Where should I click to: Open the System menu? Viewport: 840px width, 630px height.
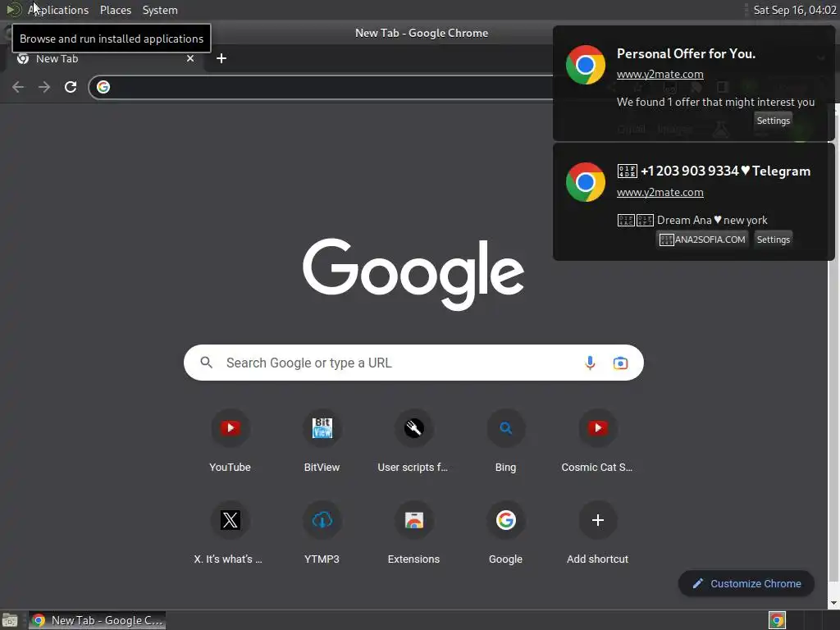click(x=160, y=10)
